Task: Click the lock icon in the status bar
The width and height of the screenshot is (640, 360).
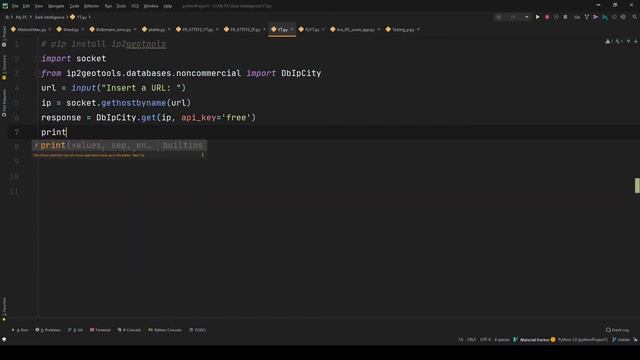Action: click(x=635, y=340)
